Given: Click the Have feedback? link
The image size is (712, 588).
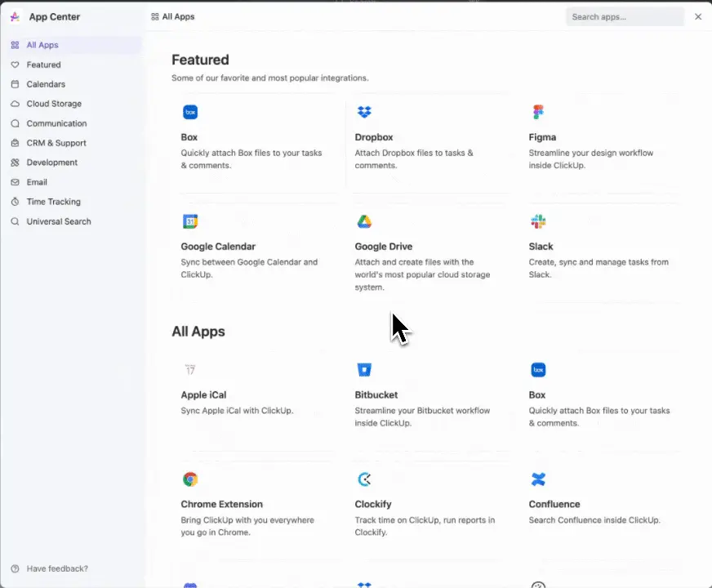Looking at the screenshot, I should (57, 568).
